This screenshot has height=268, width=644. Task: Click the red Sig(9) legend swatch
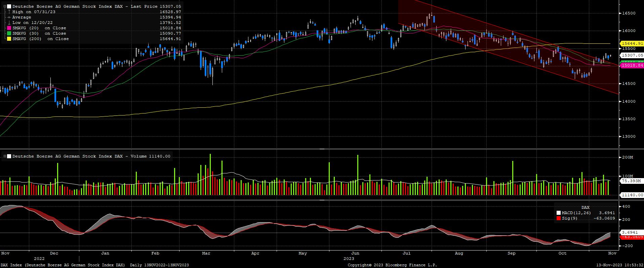coord(559,218)
